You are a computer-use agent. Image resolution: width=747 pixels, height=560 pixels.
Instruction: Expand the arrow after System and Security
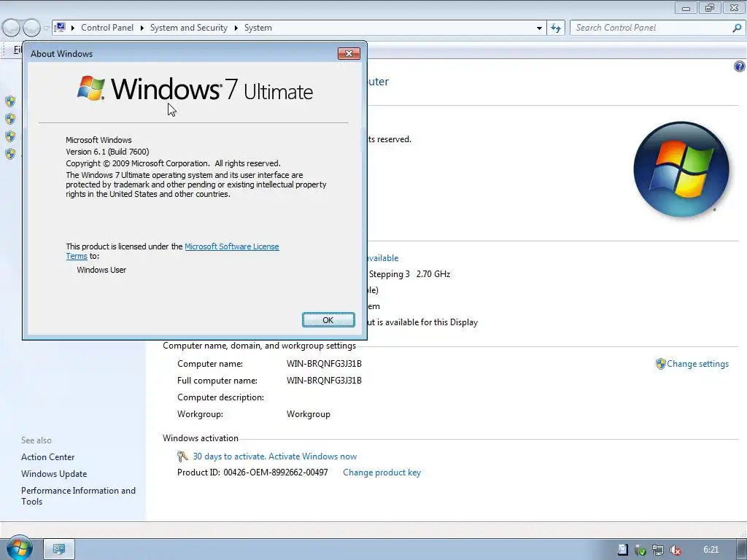click(236, 28)
